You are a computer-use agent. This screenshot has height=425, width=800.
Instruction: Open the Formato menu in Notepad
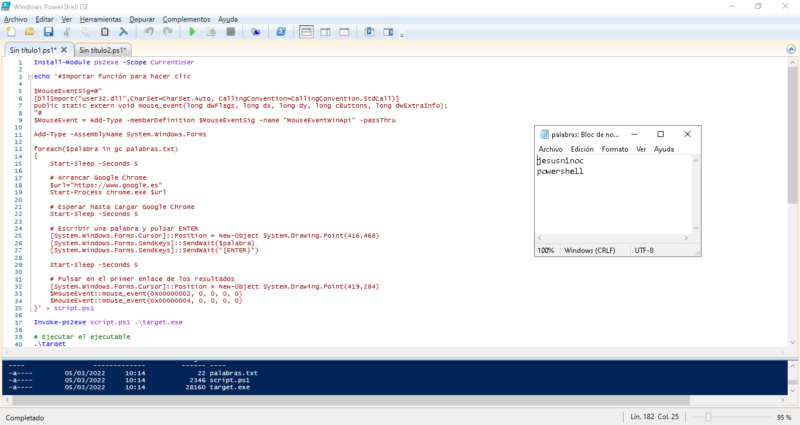point(615,149)
